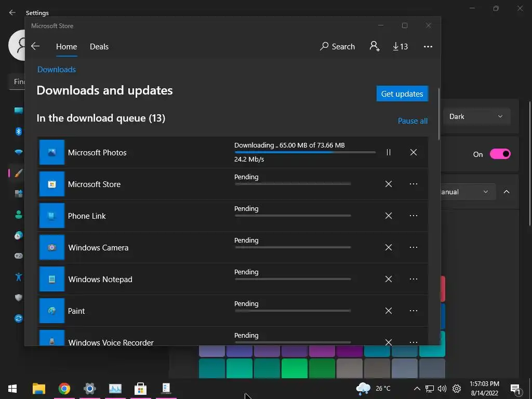Click the Pause all link
The height and width of the screenshot is (399, 532).
click(x=413, y=121)
